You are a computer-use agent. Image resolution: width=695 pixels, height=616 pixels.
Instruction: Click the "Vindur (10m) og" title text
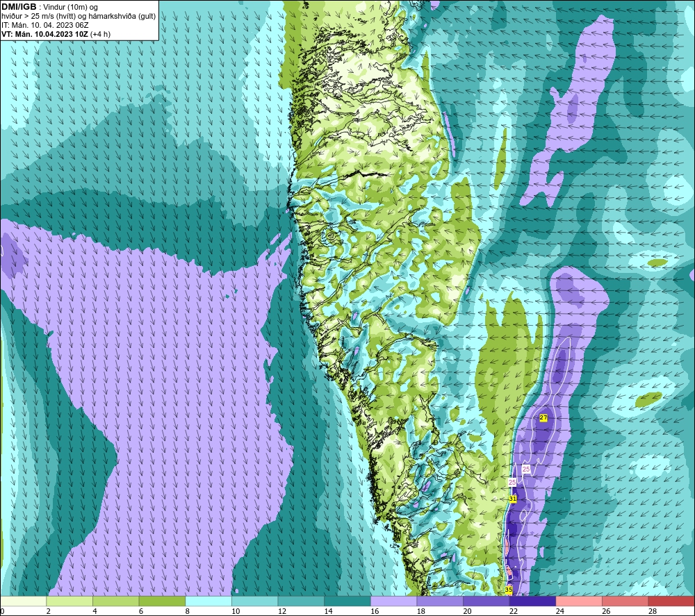click(70, 8)
